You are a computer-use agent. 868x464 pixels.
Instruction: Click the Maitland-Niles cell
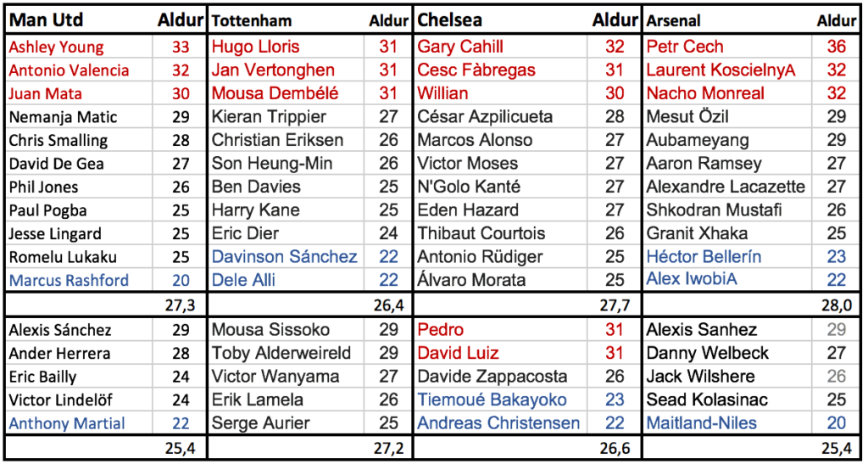[726, 423]
